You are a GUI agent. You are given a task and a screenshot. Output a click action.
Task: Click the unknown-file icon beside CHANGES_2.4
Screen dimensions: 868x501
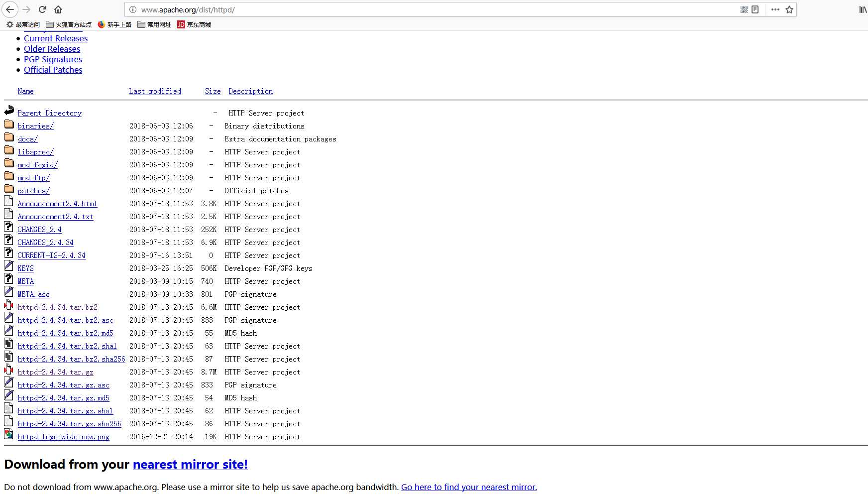pos(8,227)
